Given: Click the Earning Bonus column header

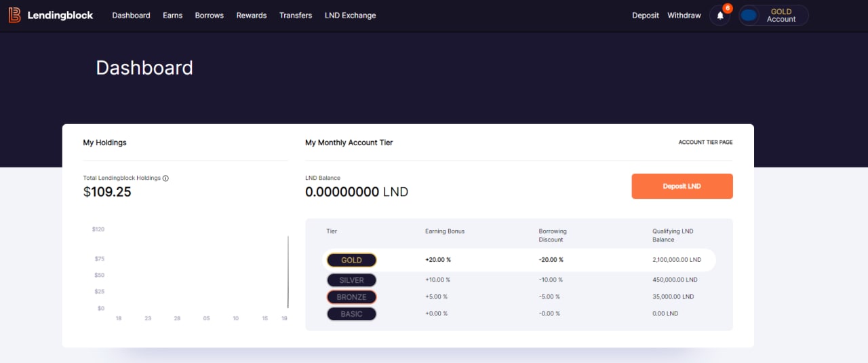Looking at the screenshot, I should click(445, 231).
